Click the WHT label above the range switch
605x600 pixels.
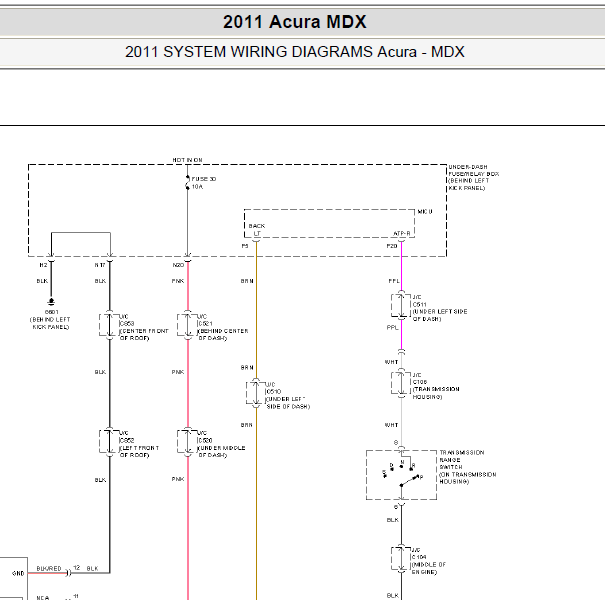click(x=391, y=425)
